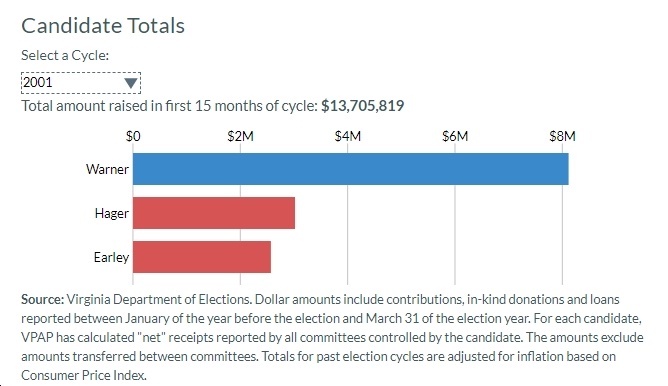
Task: Click the $0 axis label
Action: tap(133, 136)
